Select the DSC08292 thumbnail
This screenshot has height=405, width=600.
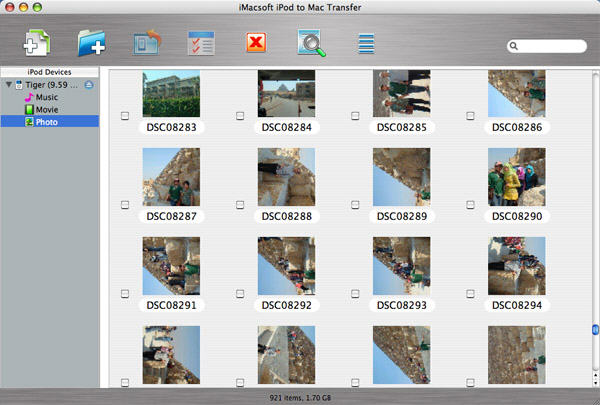click(287, 266)
